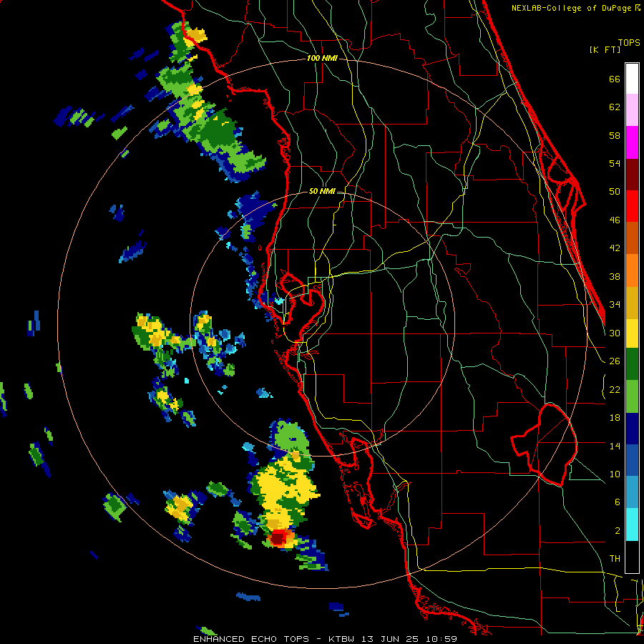644x644 pixels.
Task: Click the KTBW radar site identifier
Action: pyautogui.click(x=341, y=639)
